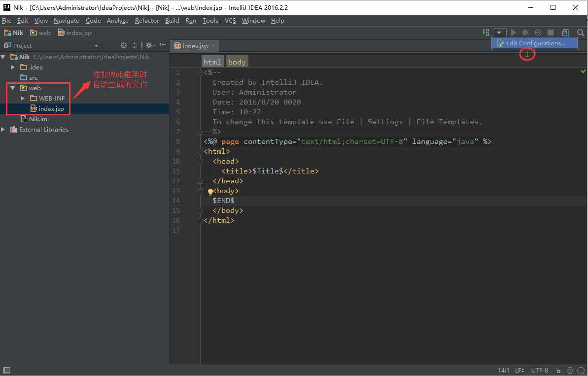Select the index.jsp editor tab

[194, 46]
